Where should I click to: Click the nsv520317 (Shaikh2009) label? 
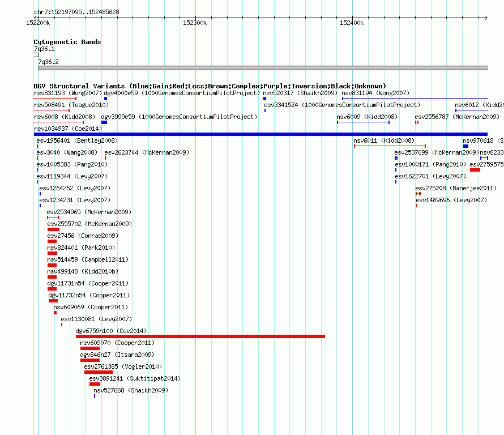click(300, 93)
